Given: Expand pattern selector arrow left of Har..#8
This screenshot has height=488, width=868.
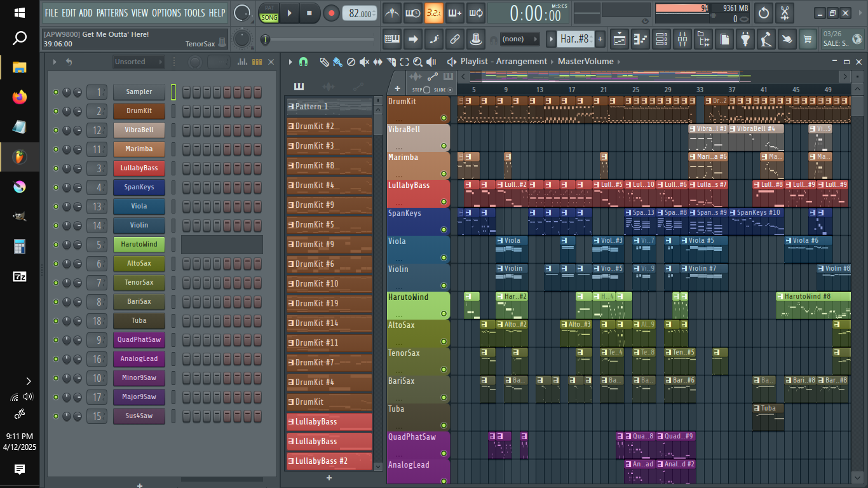Looking at the screenshot, I should pos(552,39).
